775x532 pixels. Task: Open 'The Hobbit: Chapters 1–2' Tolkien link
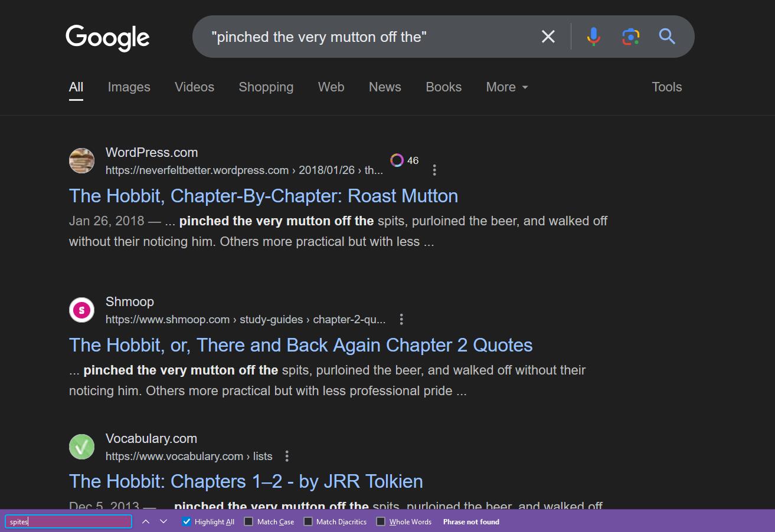tap(246, 481)
